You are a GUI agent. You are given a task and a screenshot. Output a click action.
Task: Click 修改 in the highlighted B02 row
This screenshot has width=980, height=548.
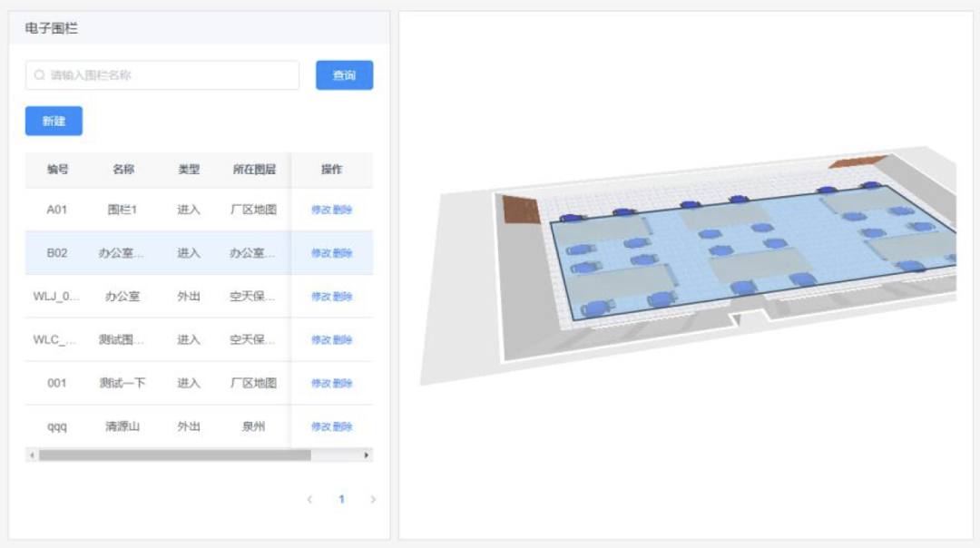pos(321,253)
